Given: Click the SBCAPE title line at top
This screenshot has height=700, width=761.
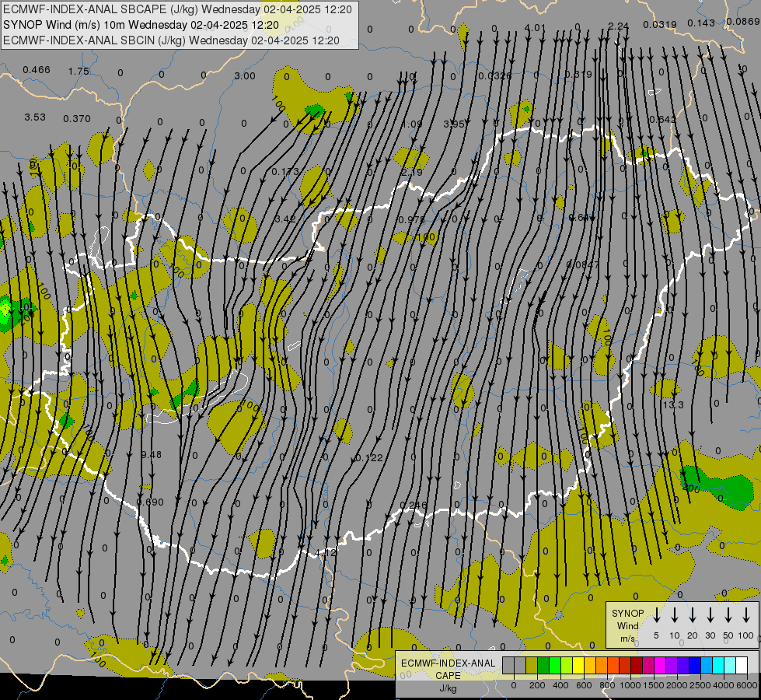Looking at the screenshot, I should coord(177,9).
